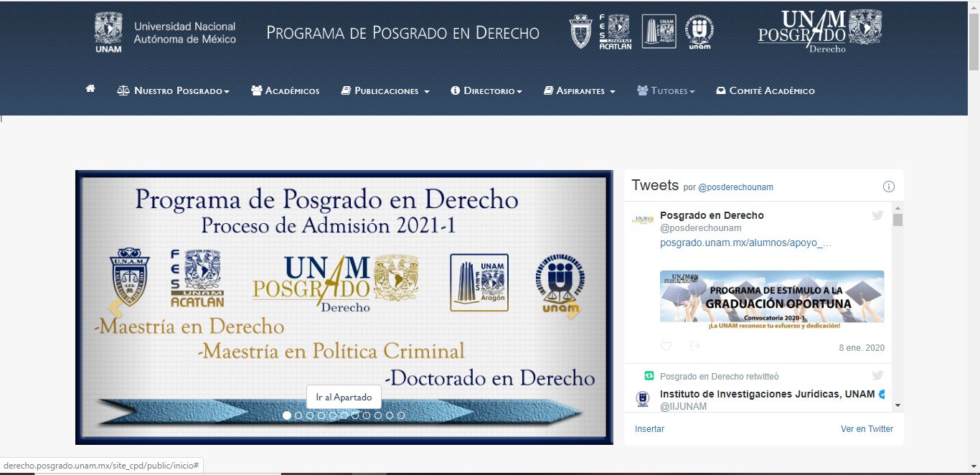
Task: Advance the carousel with the right arrow
Action: (x=573, y=309)
